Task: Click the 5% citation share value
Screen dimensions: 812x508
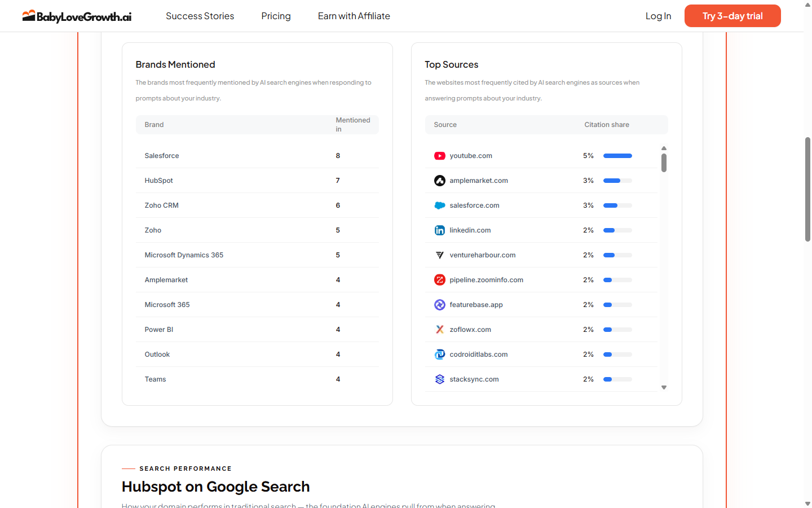Action: pyautogui.click(x=588, y=156)
